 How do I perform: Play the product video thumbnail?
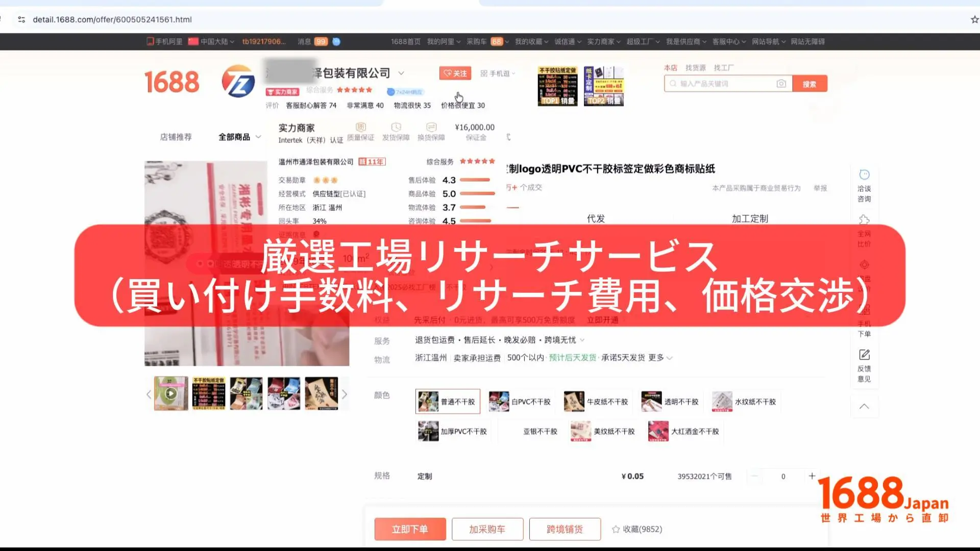170,393
